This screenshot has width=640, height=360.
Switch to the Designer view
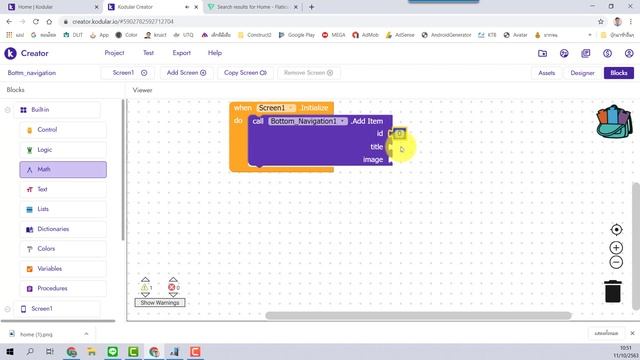pos(582,73)
